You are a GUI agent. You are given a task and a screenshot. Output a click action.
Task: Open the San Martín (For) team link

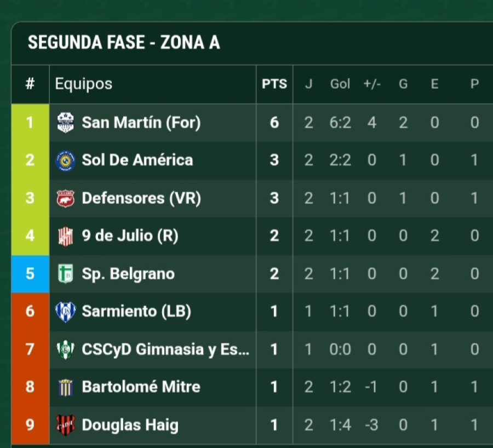[x=141, y=123]
